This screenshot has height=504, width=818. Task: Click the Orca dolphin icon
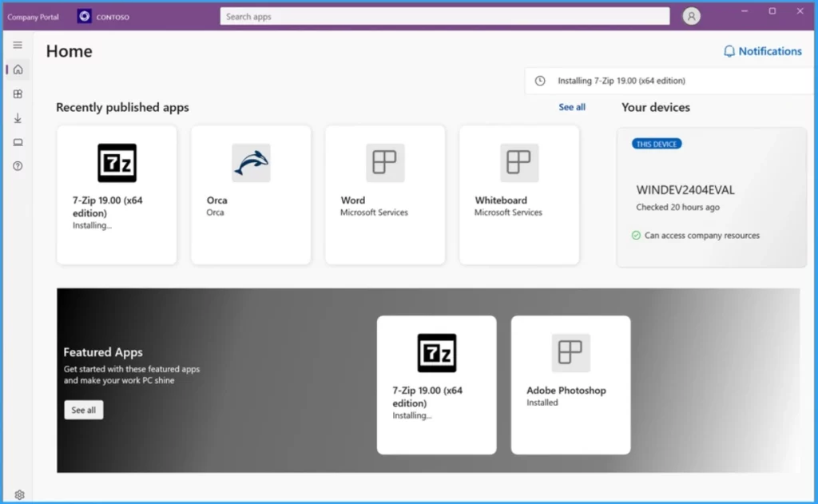(x=251, y=163)
